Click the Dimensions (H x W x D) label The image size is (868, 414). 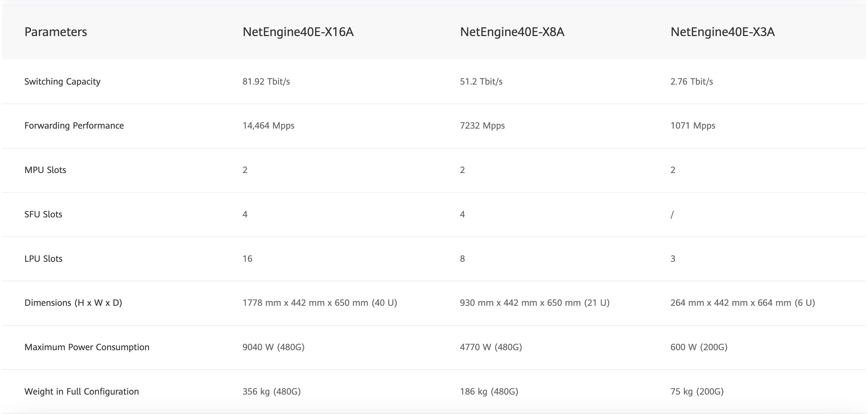[x=73, y=303]
